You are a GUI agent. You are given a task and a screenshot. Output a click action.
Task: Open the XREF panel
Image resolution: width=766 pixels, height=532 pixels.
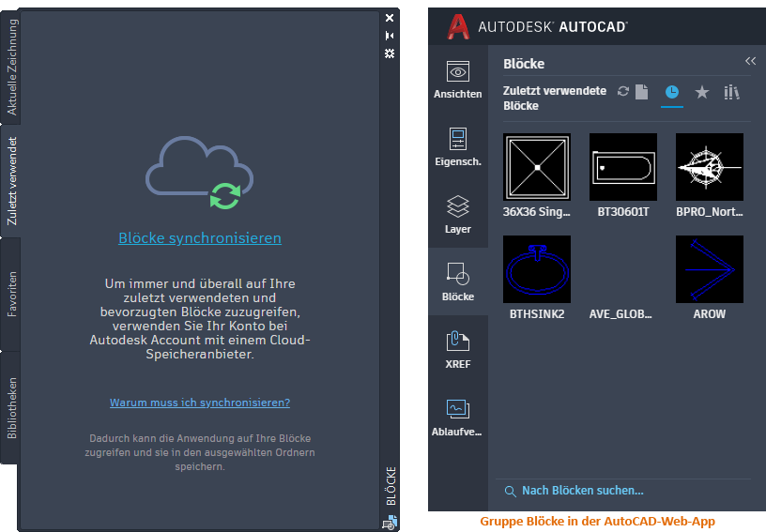pyautogui.click(x=458, y=349)
